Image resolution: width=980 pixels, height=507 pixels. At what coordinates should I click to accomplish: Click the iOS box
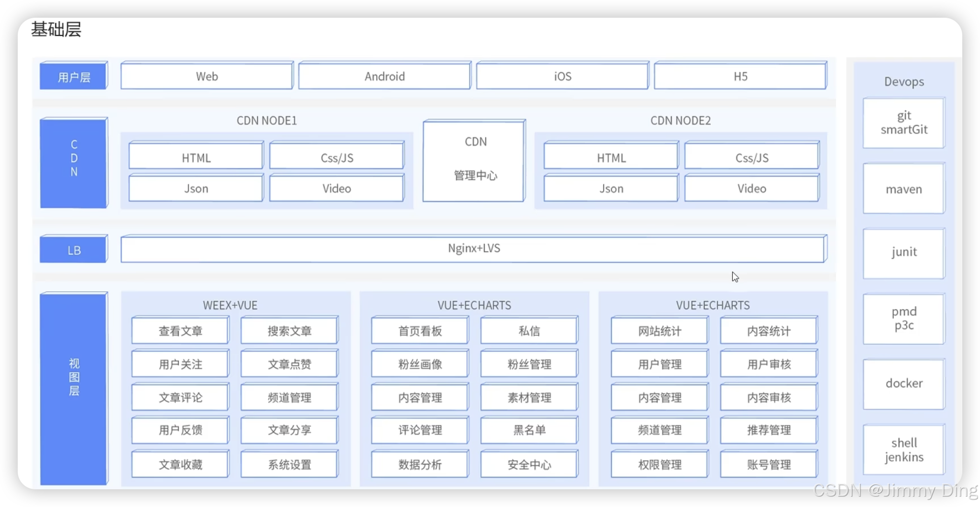(562, 76)
